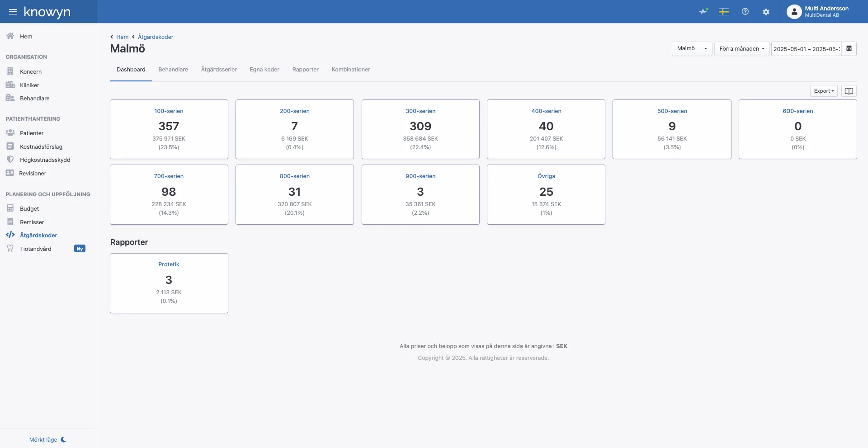Open the help question mark icon
The height and width of the screenshot is (448, 868).
(745, 12)
